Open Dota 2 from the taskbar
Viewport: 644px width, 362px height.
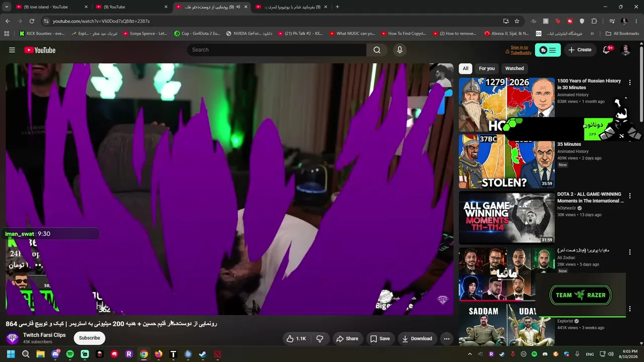(x=217, y=354)
